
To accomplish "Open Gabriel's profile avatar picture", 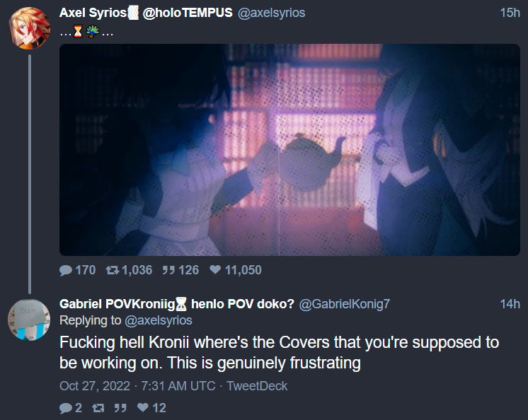I will click(29, 320).
